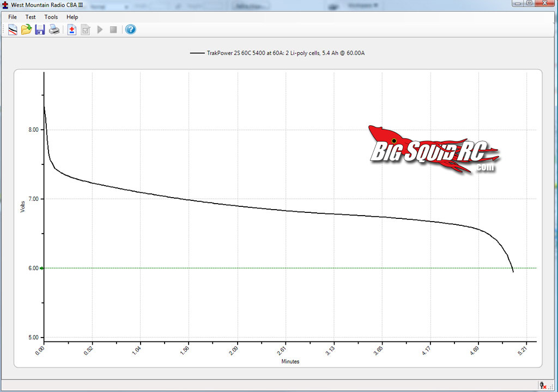
Task: Click the BigSquidRC logo on the graph
Action: pyautogui.click(x=433, y=150)
